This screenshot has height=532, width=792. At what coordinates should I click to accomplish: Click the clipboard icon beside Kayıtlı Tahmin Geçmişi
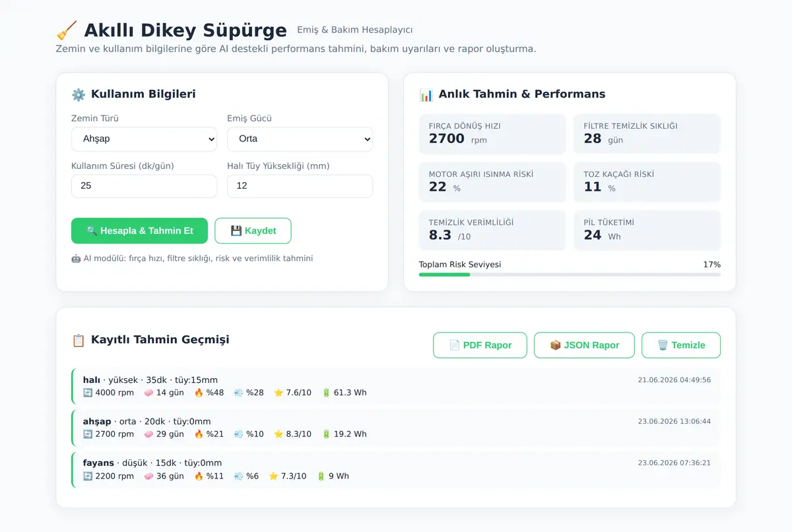pos(79,341)
